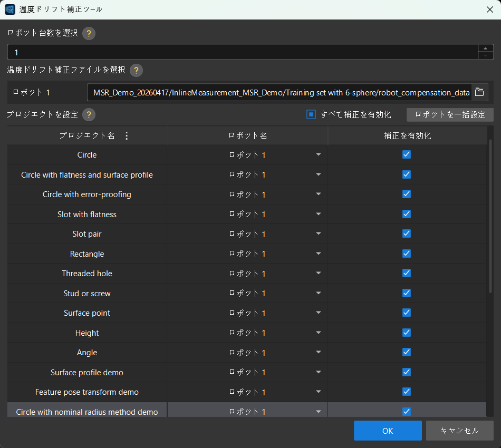This screenshot has width=501, height=448.
Task: Click the ロボットを一括設定 button
Action: 450,114
